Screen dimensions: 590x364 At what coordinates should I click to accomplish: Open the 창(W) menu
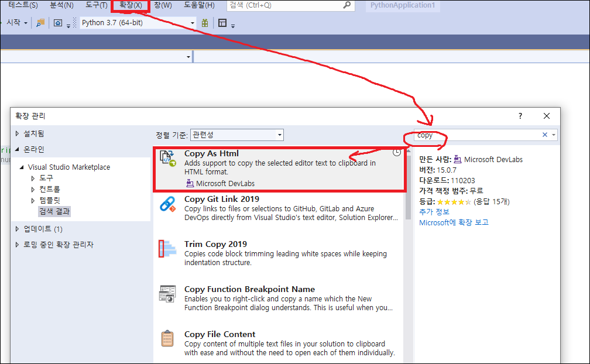[x=163, y=5]
